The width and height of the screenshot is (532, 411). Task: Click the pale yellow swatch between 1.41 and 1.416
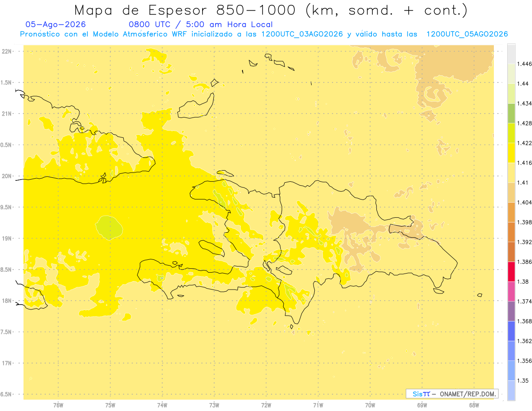(511, 173)
